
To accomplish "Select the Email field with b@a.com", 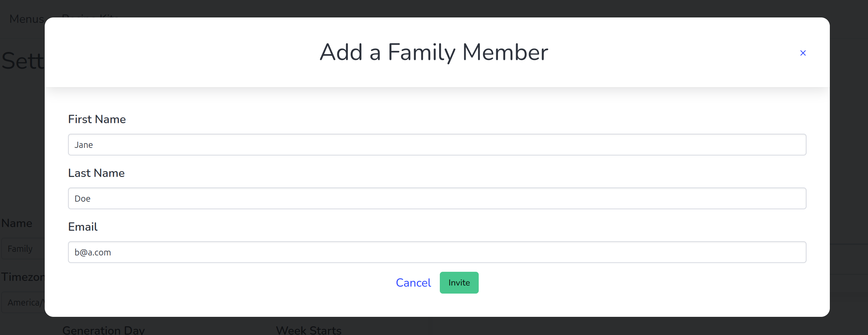I will (437, 252).
